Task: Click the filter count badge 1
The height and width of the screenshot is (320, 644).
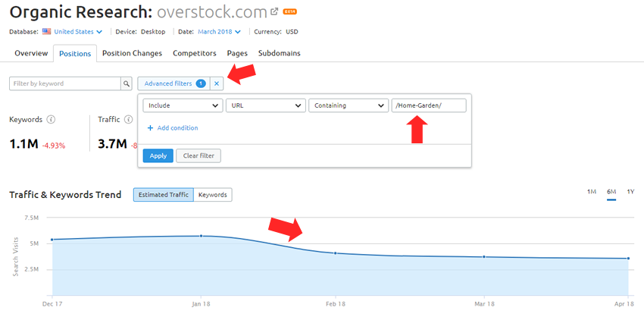Action: [201, 83]
